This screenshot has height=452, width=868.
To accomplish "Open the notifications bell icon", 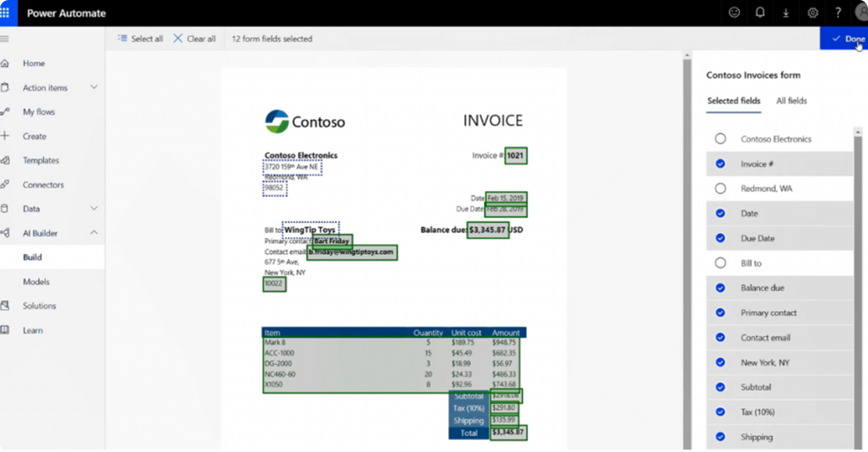I will coord(760,13).
